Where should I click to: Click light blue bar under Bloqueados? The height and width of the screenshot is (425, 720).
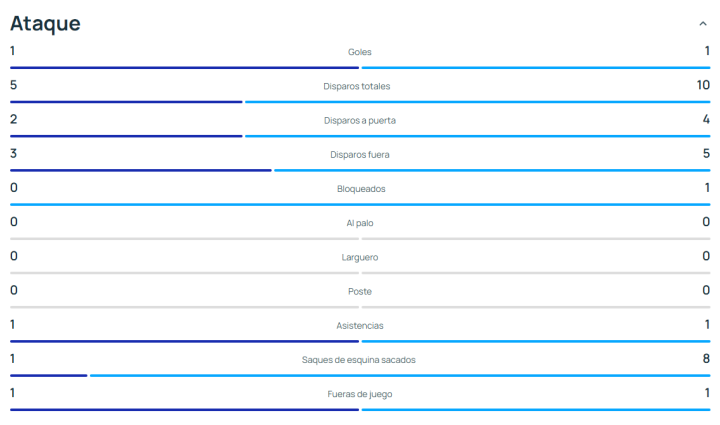360,205
